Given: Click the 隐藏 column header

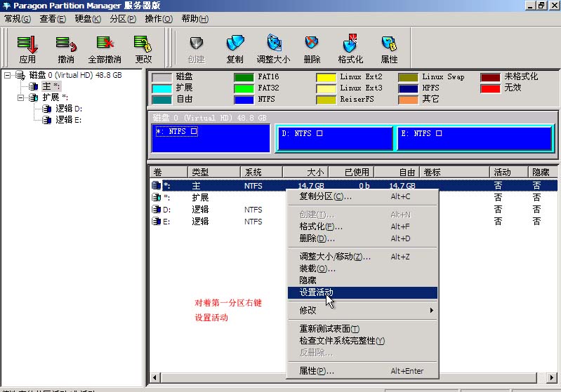Looking at the screenshot, I should [x=543, y=173].
